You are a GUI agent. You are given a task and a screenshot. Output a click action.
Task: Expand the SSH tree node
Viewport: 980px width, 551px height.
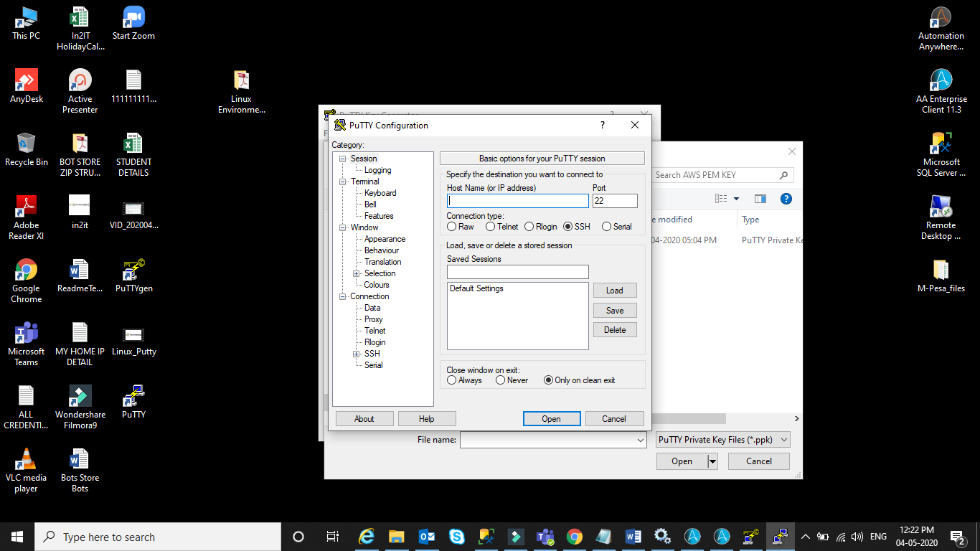(357, 354)
